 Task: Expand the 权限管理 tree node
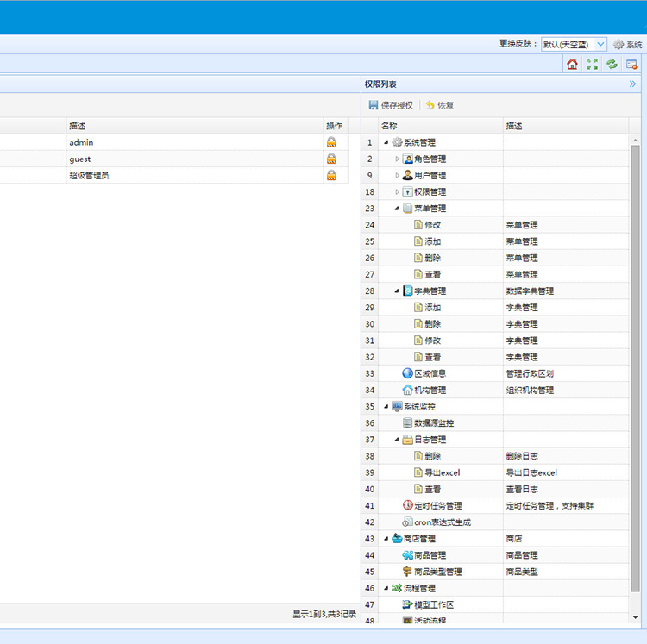[397, 191]
